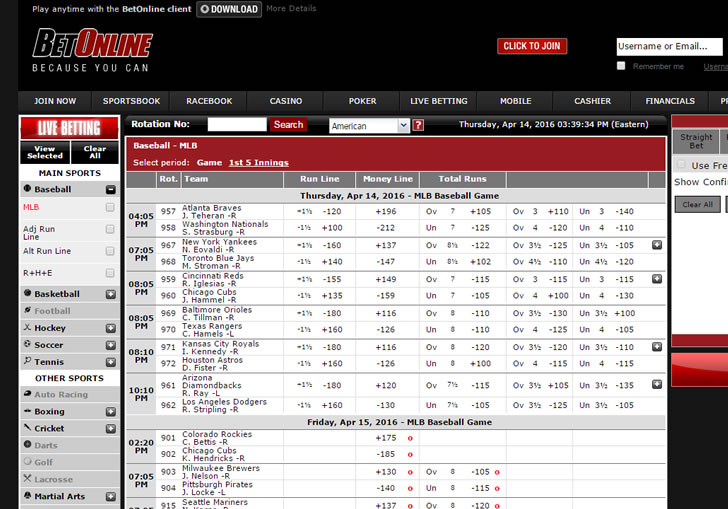Expand more bets for the Yankees vs Blue Jays game

(x=656, y=245)
